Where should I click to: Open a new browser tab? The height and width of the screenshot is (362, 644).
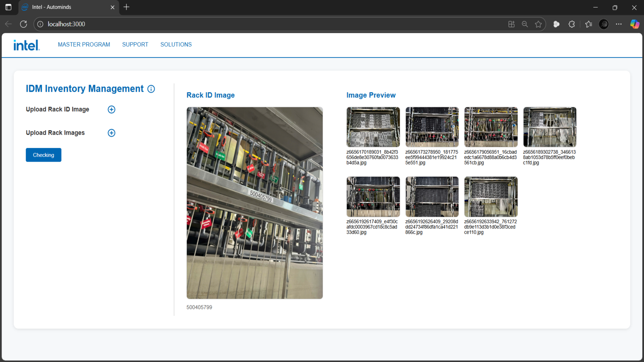(126, 7)
